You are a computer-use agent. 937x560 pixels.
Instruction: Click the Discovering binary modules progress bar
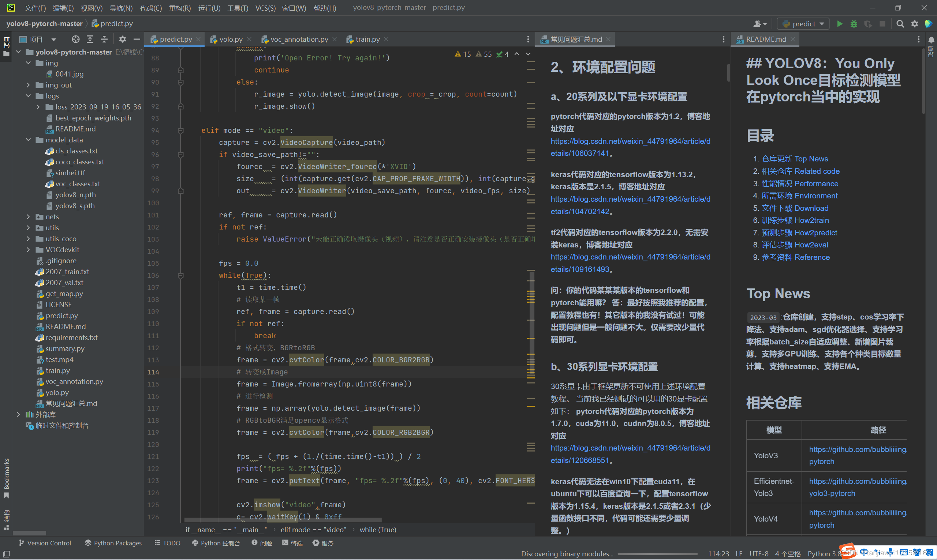[x=657, y=553]
